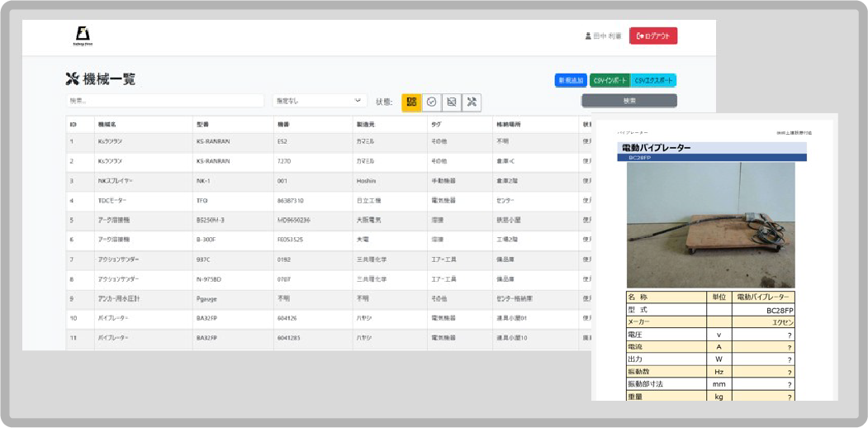Open the 指定なし dropdown menu

(320, 101)
